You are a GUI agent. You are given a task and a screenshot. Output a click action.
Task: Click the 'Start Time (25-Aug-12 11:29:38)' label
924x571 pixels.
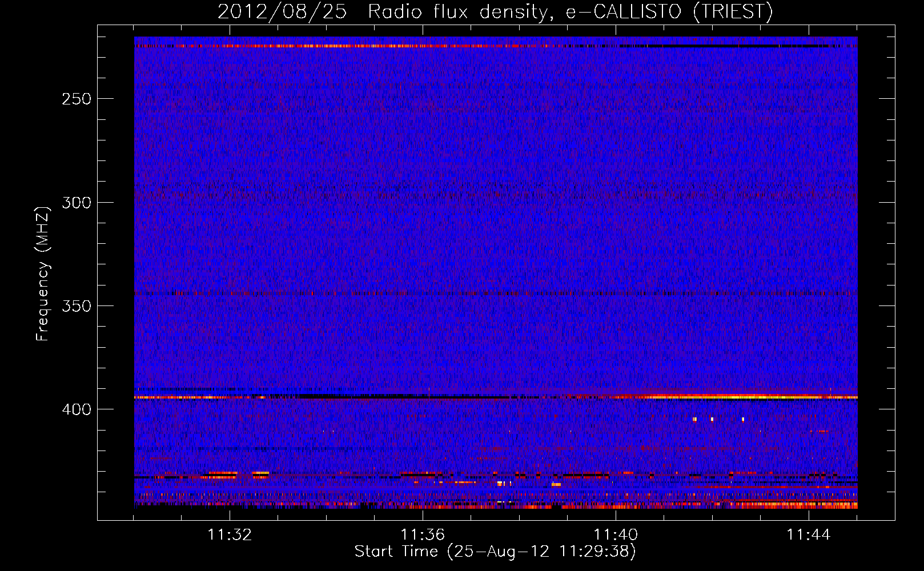495,552
